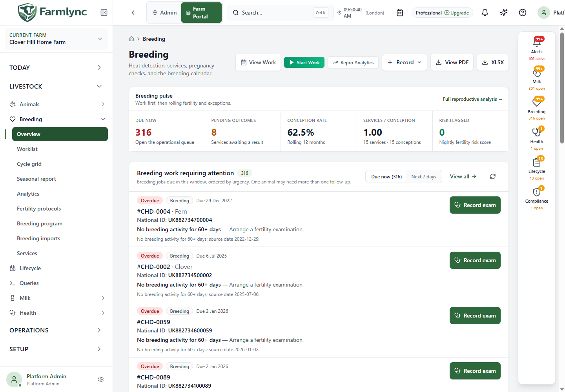Collapse the sidebar panel icon
Viewport: 565px width, 392px height.
(x=104, y=13)
